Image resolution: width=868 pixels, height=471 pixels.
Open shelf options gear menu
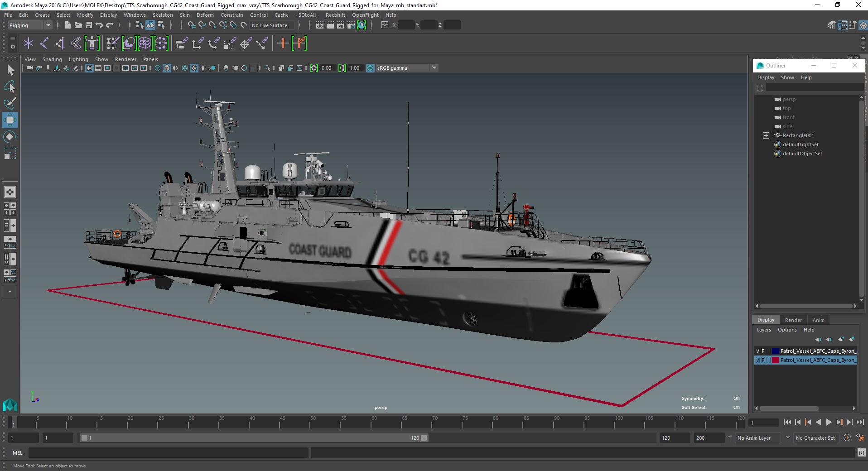[x=12, y=46]
